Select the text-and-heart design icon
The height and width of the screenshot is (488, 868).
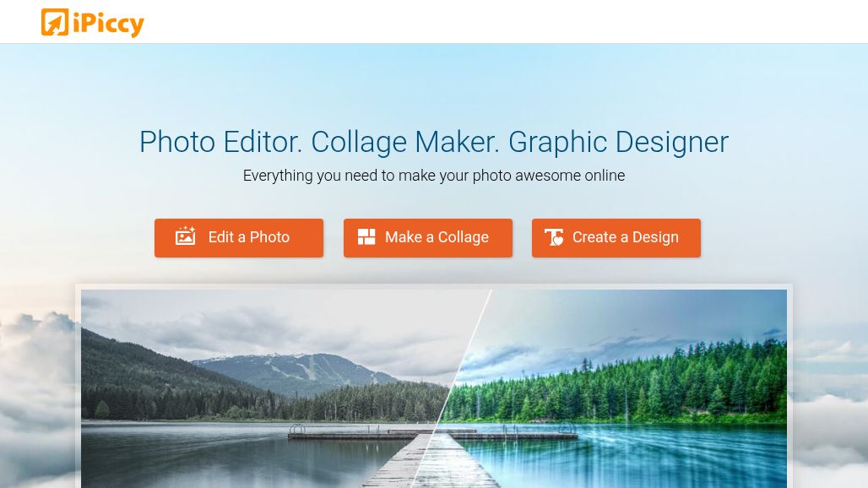554,236
